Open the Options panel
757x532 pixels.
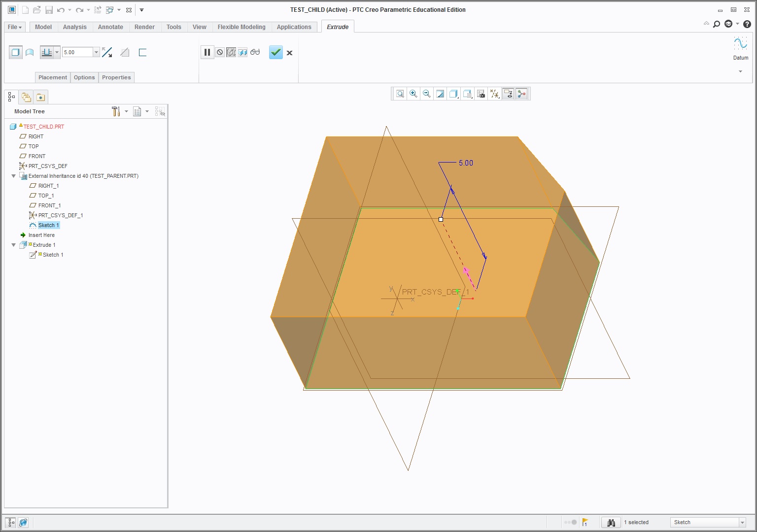(84, 77)
